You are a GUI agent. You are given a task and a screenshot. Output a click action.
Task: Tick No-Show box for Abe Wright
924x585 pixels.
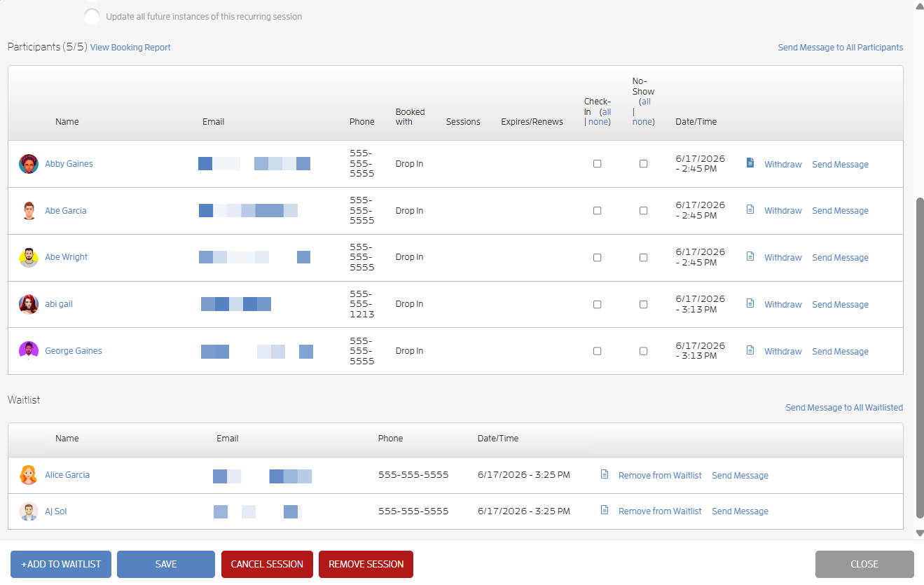click(643, 258)
